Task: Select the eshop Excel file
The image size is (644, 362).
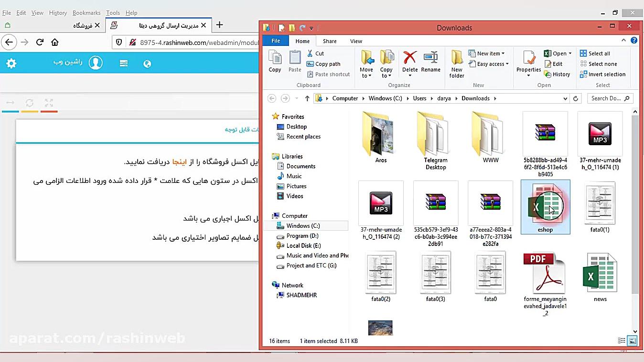Action: pyautogui.click(x=545, y=207)
